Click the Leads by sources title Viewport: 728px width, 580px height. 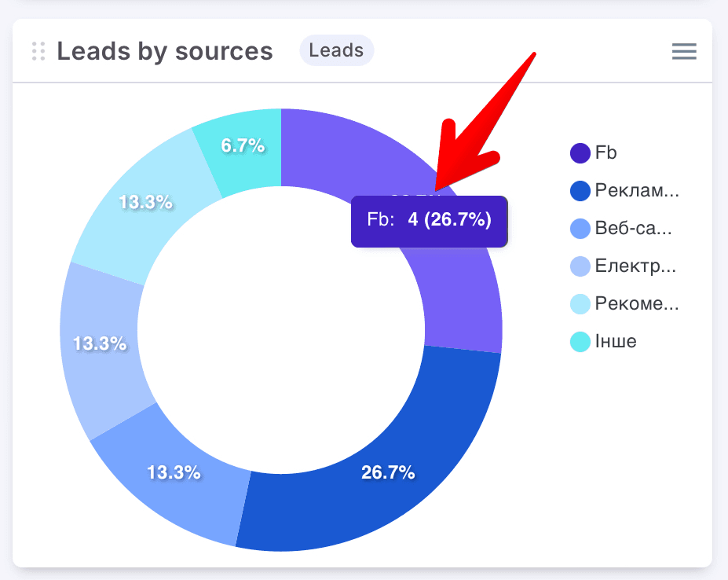click(x=165, y=52)
